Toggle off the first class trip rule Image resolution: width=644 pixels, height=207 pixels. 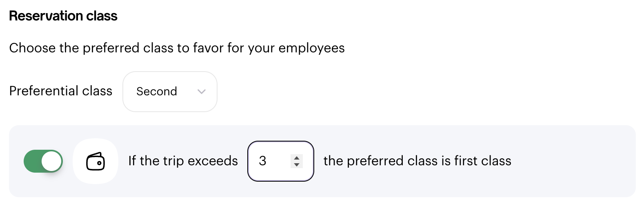[x=43, y=161]
